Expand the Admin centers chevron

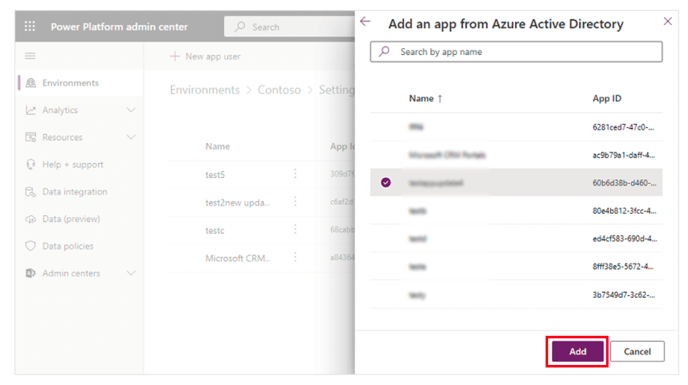click(x=131, y=273)
